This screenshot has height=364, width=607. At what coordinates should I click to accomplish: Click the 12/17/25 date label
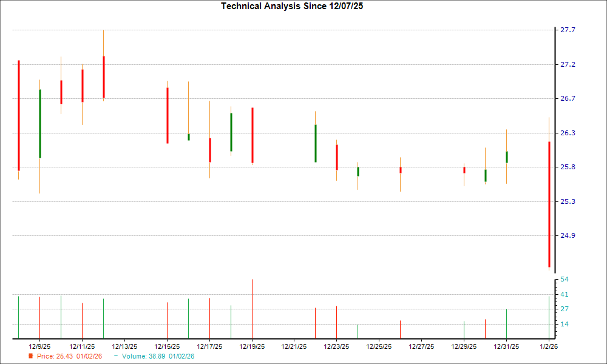209,346
